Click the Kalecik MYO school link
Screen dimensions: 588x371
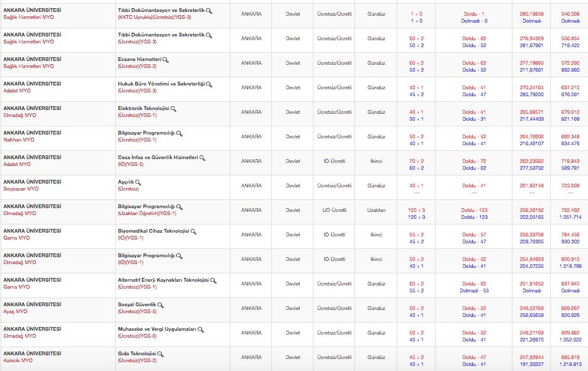(18, 360)
